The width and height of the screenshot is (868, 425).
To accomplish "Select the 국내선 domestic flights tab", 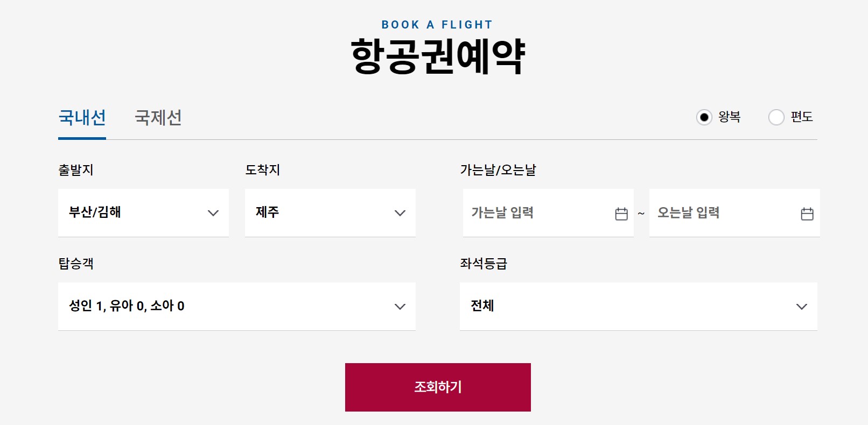I will [x=82, y=118].
